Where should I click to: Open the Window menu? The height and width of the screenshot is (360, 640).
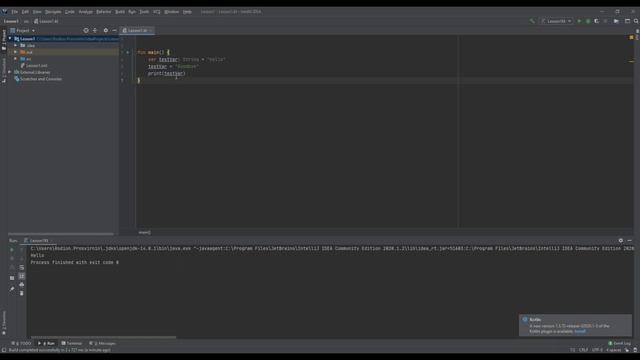click(x=171, y=12)
